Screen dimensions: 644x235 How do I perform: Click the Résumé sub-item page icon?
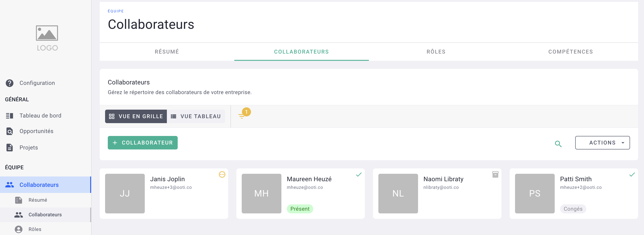[18, 200]
